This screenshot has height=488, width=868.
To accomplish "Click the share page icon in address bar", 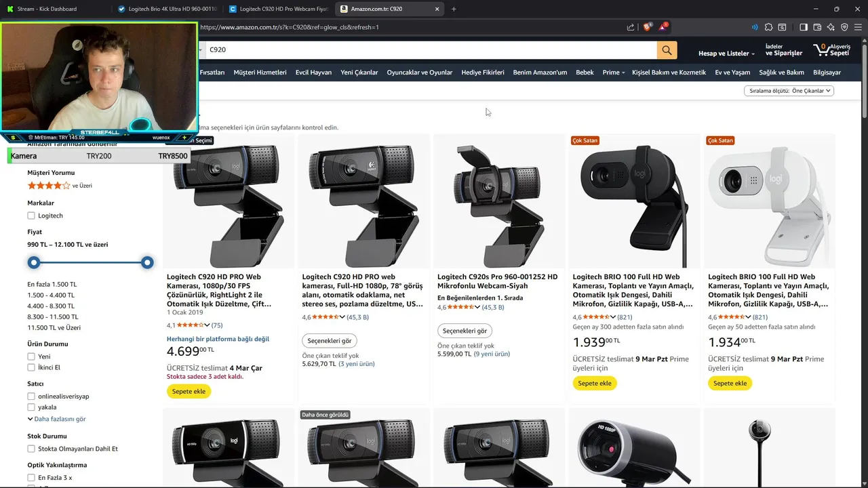I will [631, 27].
